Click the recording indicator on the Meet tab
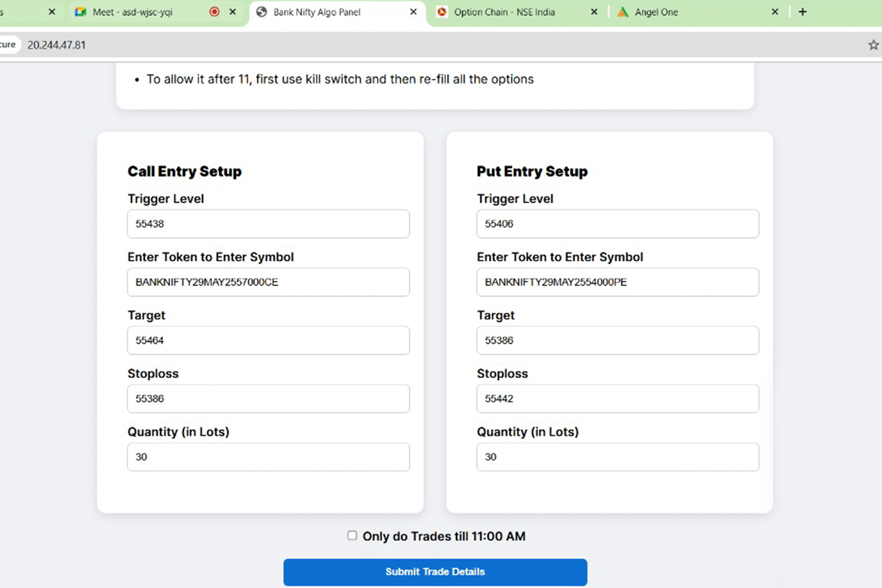882x588 pixels. pos(214,12)
